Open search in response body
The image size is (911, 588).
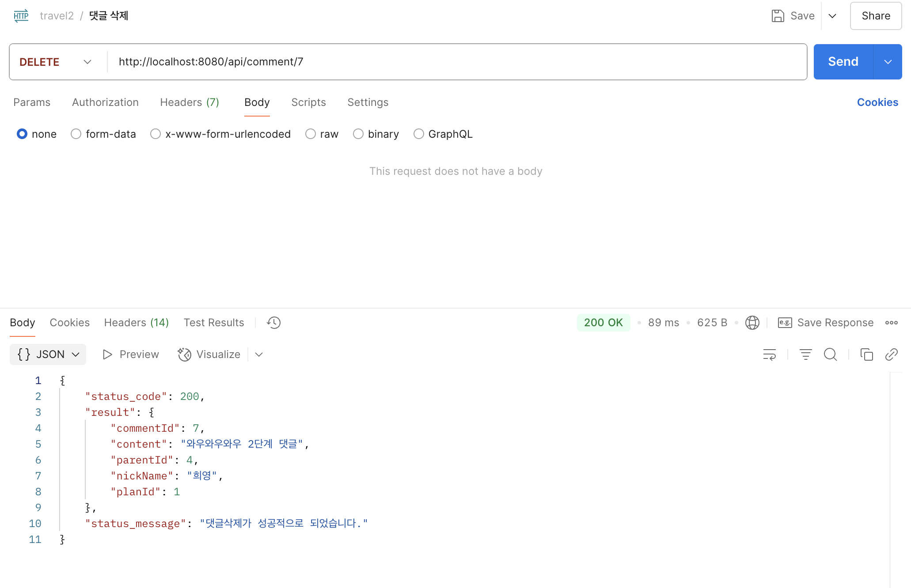pyautogui.click(x=830, y=354)
